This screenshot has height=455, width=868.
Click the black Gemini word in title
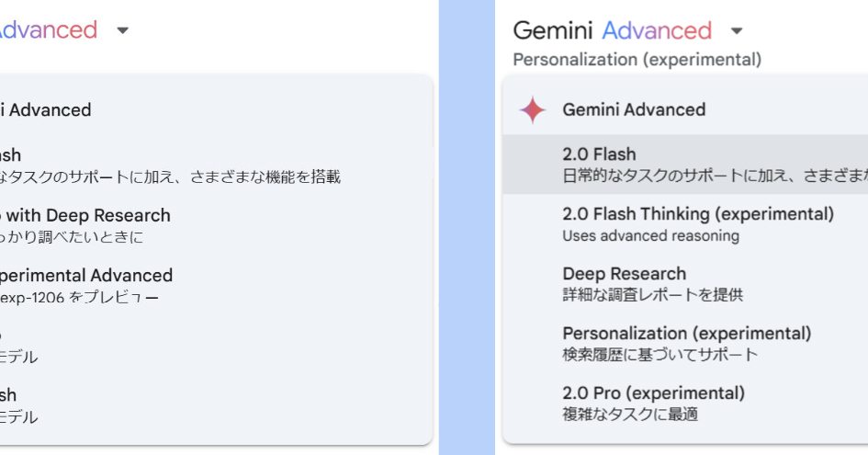click(x=553, y=31)
